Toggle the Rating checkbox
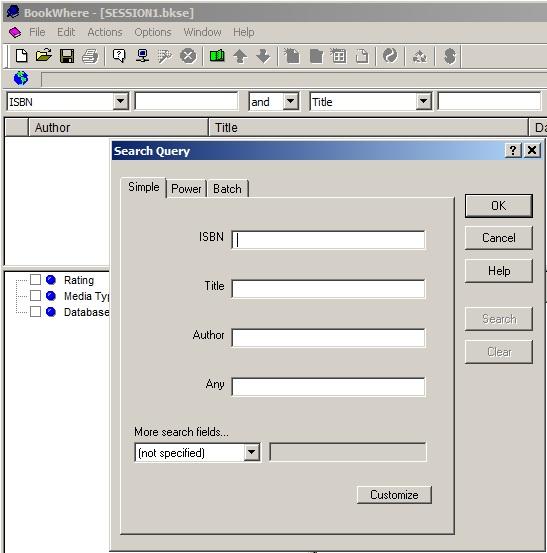 pos(35,280)
